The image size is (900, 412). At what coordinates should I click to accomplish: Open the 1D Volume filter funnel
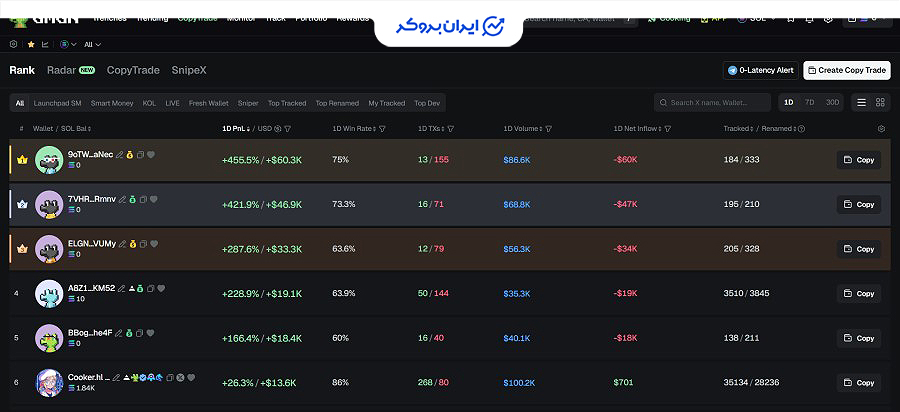(x=549, y=129)
